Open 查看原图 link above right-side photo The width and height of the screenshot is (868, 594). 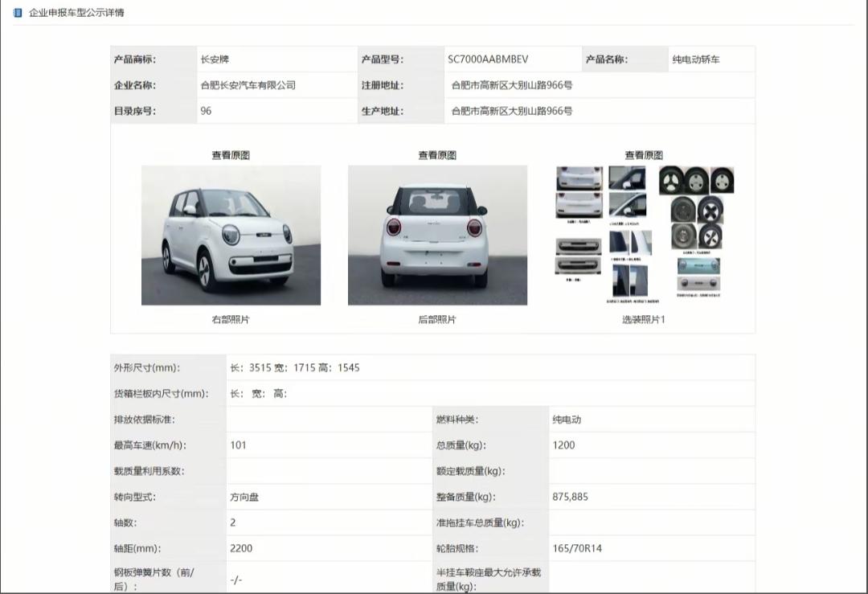click(231, 155)
